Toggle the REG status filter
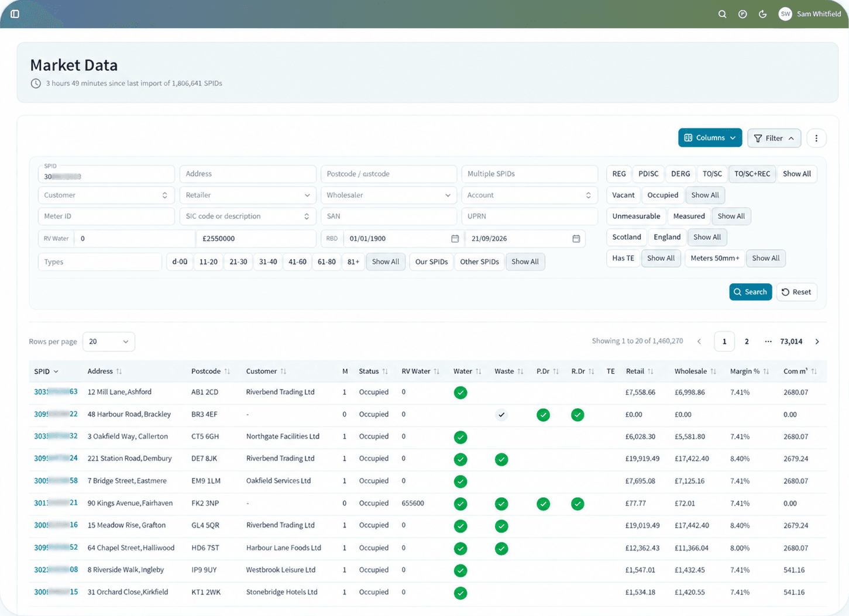Screen dimensions: 849x616 pos(619,174)
